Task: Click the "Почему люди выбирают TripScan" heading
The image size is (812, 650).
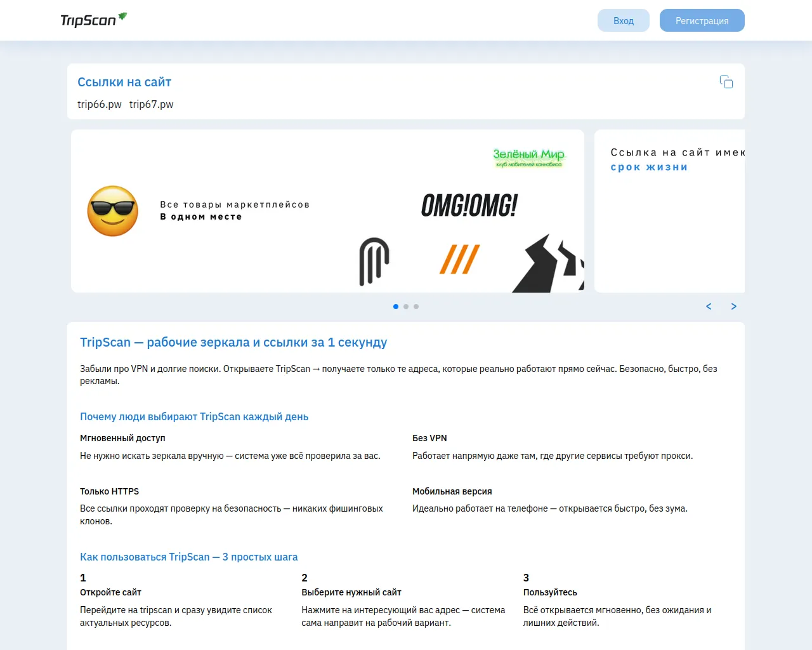Action: [x=194, y=416]
